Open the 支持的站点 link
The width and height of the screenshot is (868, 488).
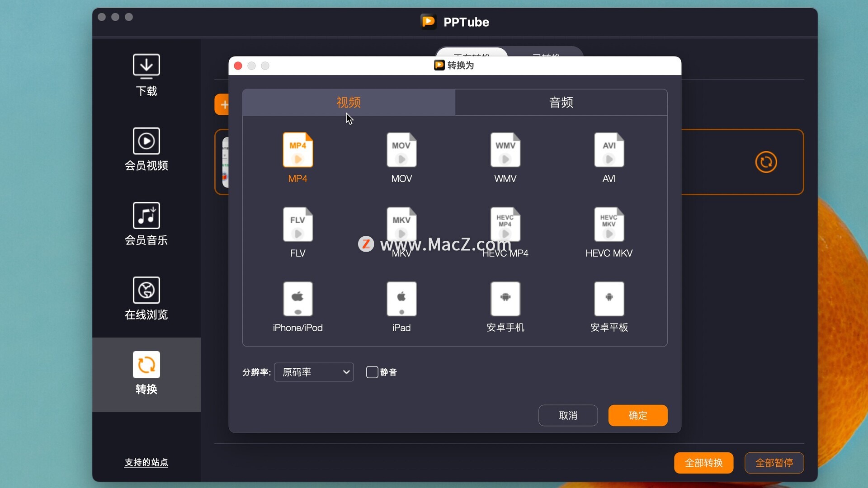click(146, 462)
